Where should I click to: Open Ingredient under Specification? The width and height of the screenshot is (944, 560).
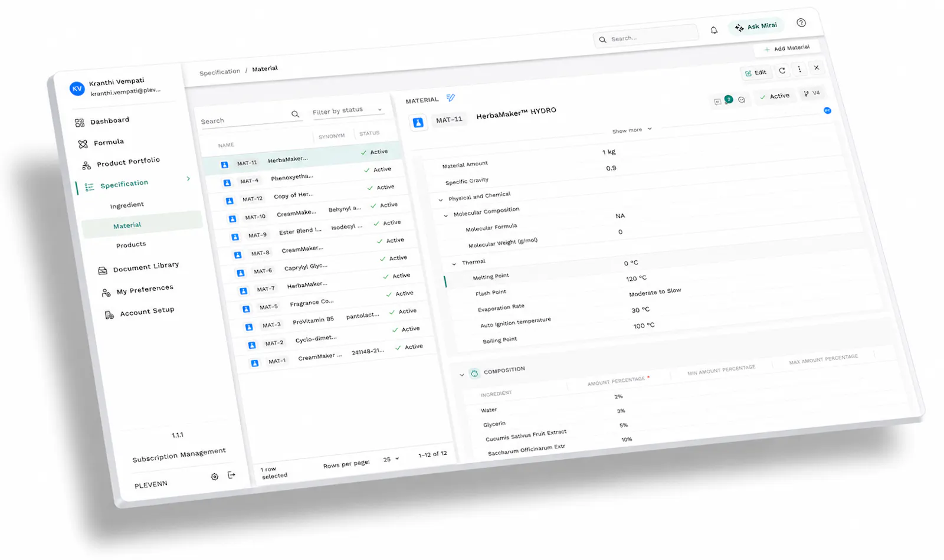[127, 205]
